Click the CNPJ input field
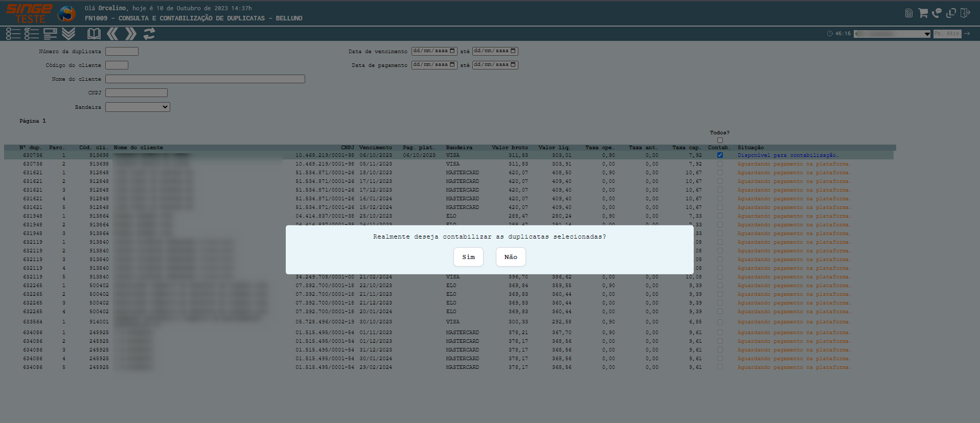Screen dimensions: 980x423 pos(136,93)
